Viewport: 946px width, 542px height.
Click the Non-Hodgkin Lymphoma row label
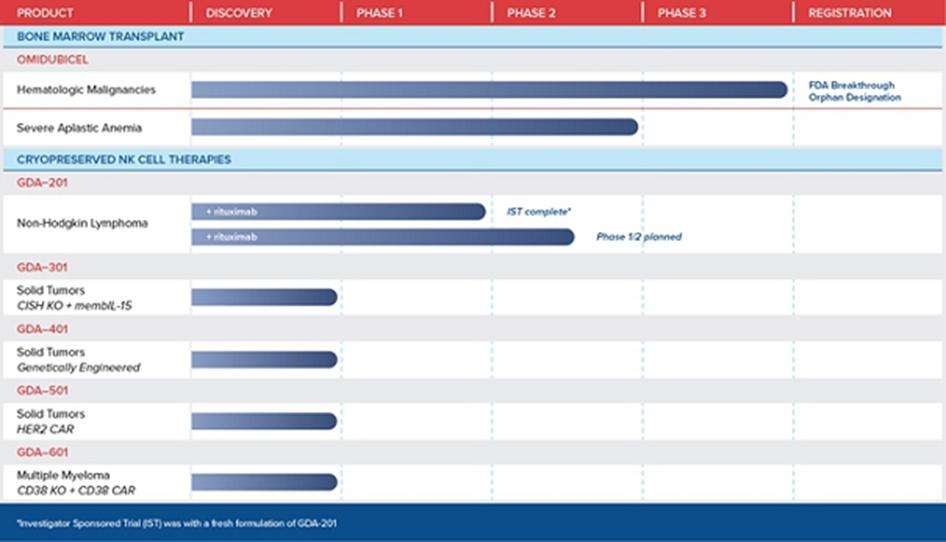[x=82, y=223]
